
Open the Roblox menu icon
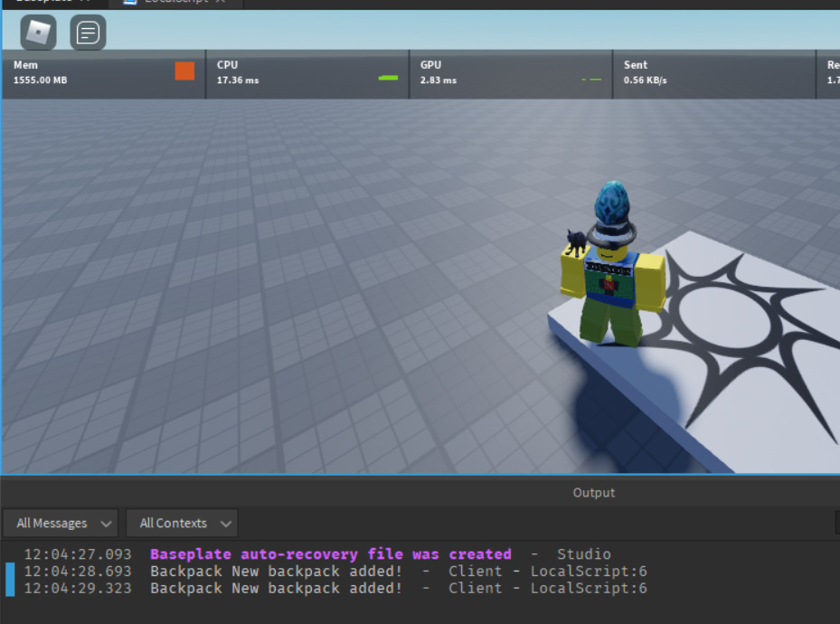pyautogui.click(x=38, y=33)
